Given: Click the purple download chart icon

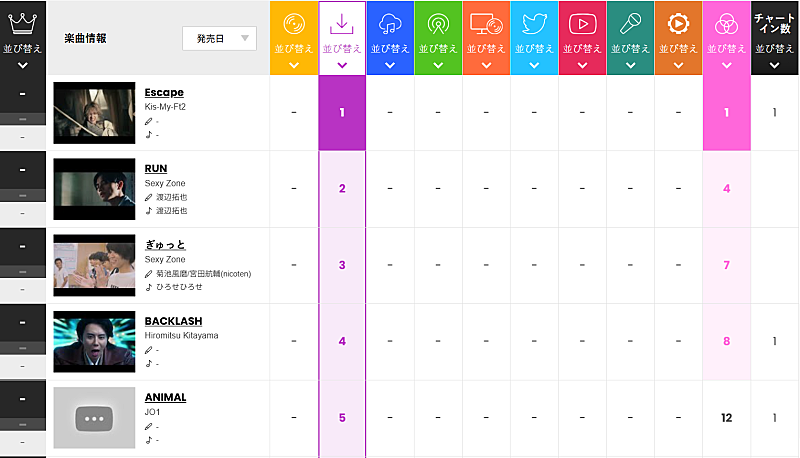Looking at the screenshot, I should [342, 24].
